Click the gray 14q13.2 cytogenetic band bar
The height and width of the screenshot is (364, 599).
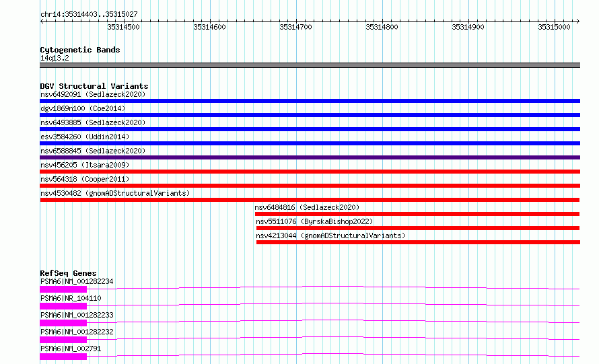(x=310, y=65)
